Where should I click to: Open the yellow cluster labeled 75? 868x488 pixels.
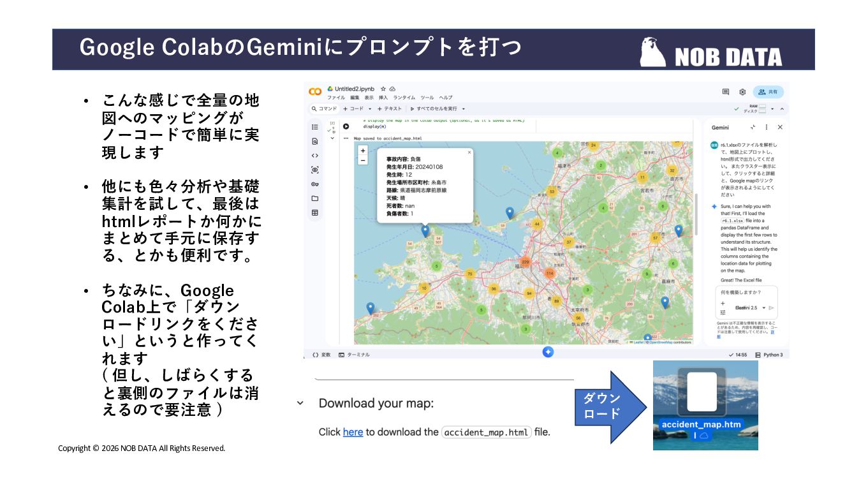[470, 274]
